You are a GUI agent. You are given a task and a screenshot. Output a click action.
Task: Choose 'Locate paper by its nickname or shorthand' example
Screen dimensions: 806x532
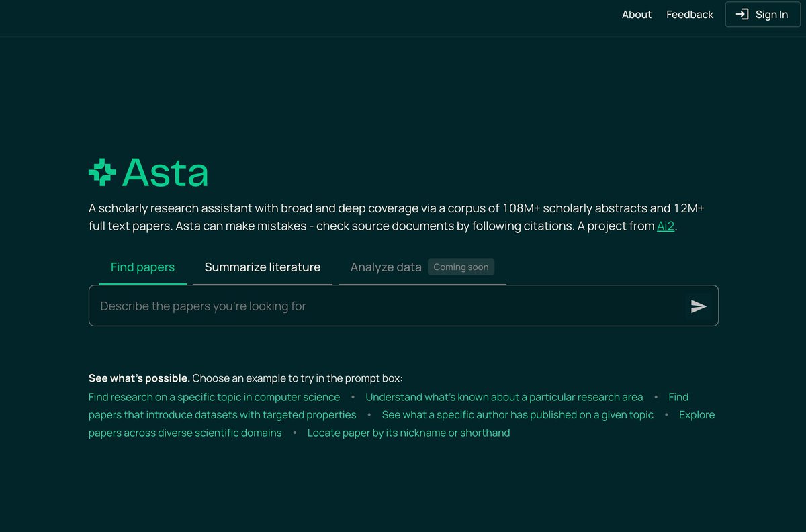[408, 433]
